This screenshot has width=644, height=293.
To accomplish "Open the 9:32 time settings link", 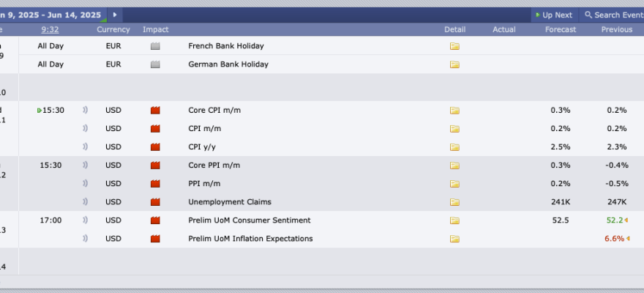I will [50, 29].
